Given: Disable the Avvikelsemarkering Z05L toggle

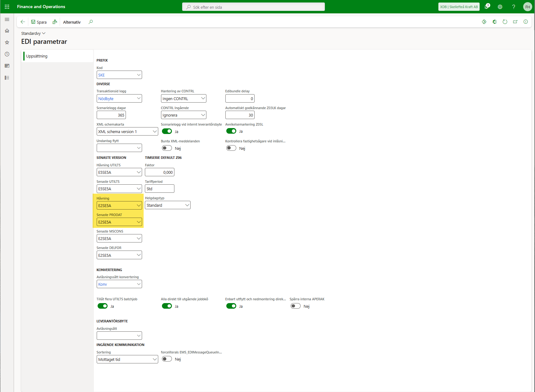Looking at the screenshot, I should tap(231, 131).
